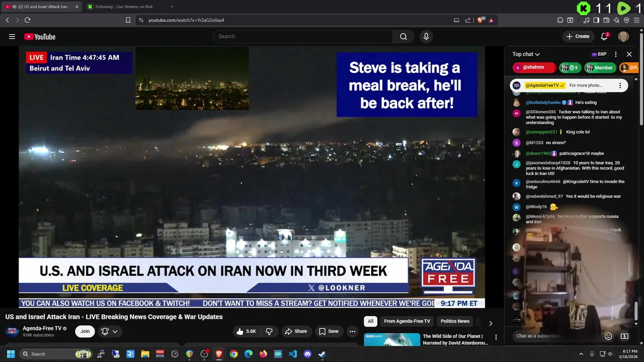Viewport: 644px width, 362px height.
Task: Click the Agenda-Free TV channel avatar
Action: (12, 331)
